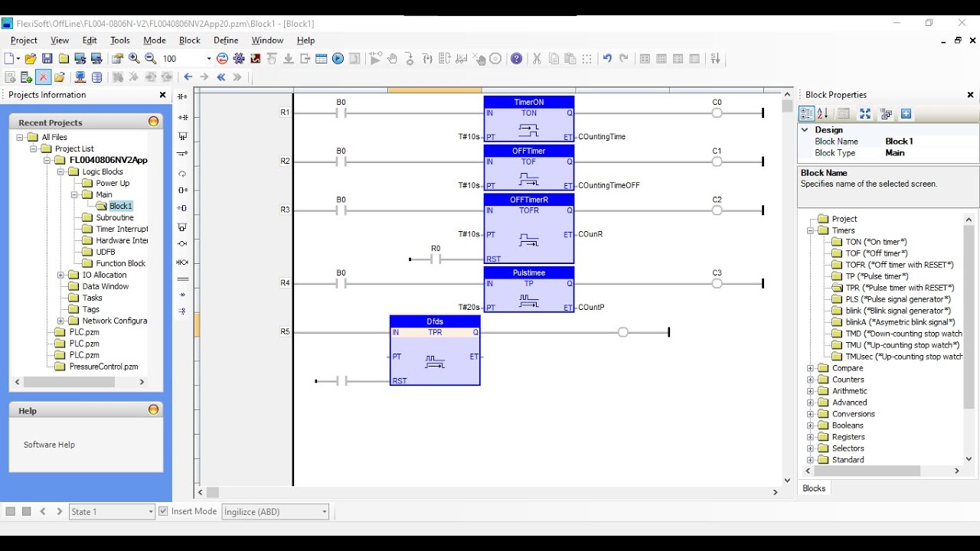Select the horizontal double line ladder tool
This screenshot has height=551, width=980.
tap(182, 279)
